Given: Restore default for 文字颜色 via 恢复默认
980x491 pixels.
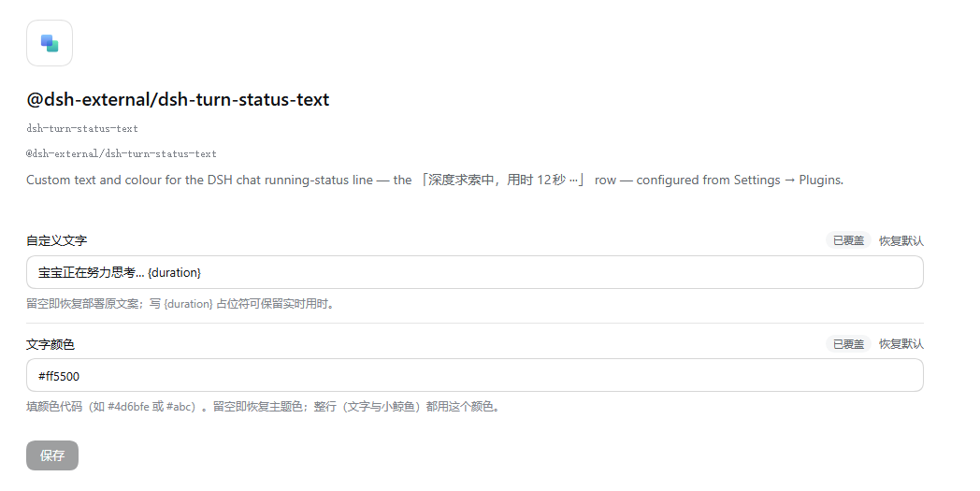Looking at the screenshot, I should [x=901, y=344].
